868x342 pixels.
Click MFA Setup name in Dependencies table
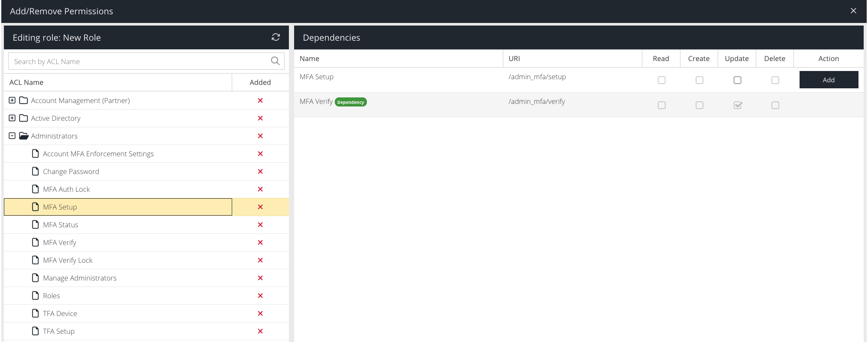(317, 77)
